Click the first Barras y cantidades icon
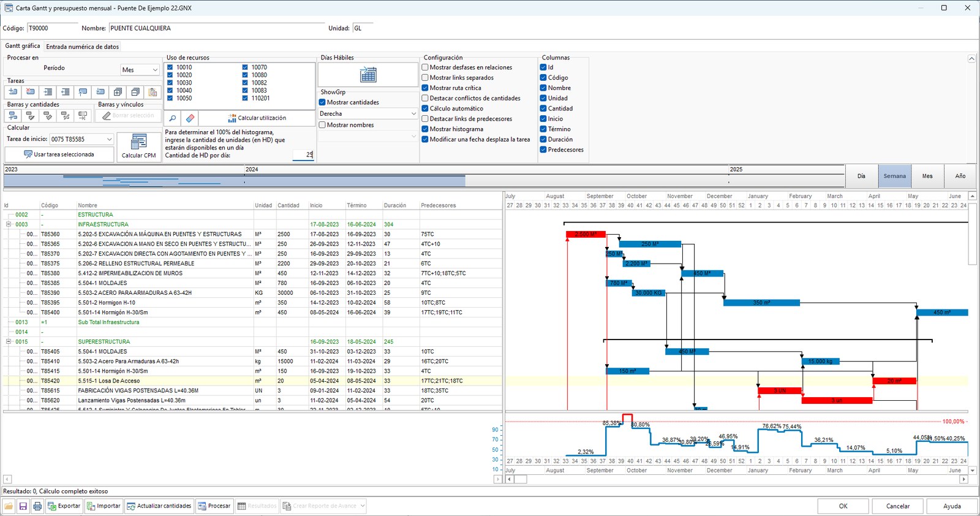This screenshot has height=516, width=980. [x=13, y=115]
